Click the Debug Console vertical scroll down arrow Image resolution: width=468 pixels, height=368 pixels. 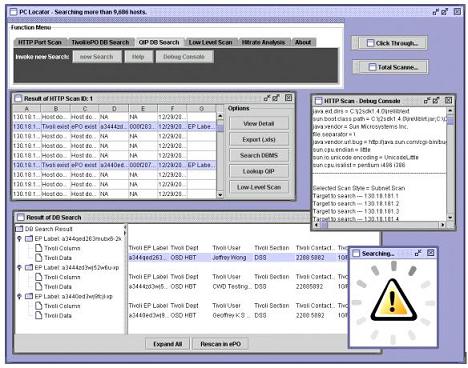(450, 217)
